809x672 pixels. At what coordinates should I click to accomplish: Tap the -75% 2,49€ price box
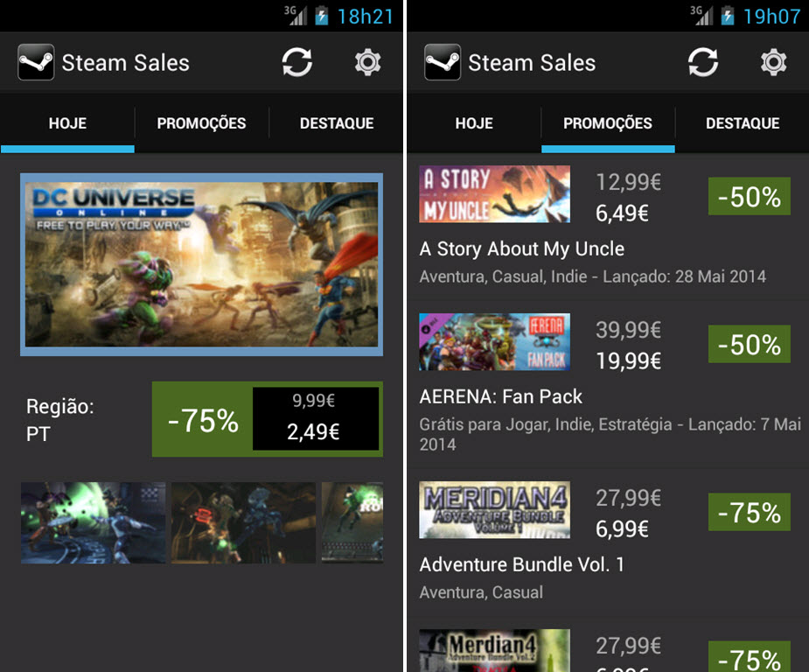[x=267, y=419]
